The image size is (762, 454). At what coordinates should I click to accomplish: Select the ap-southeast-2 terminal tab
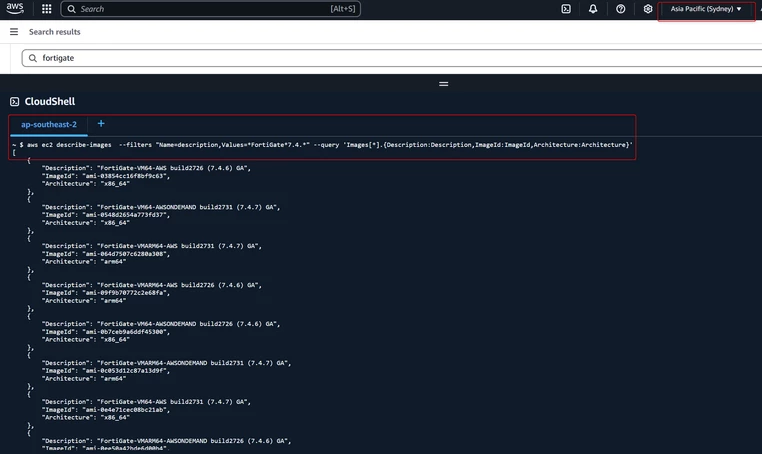49,124
